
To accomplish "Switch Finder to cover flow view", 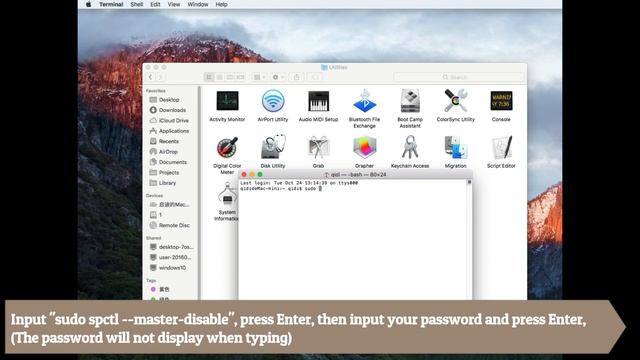I will pyautogui.click(x=240, y=77).
